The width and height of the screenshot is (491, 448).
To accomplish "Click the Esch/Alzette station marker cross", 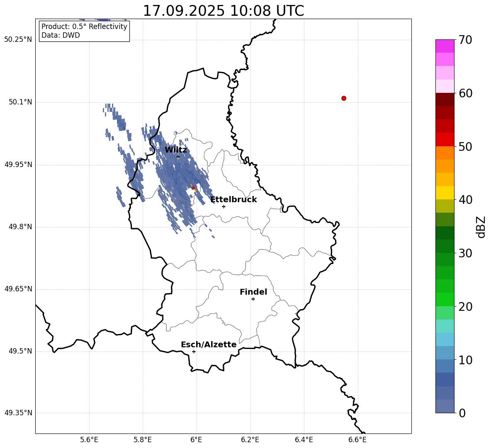I will click(x=194, y=351).
